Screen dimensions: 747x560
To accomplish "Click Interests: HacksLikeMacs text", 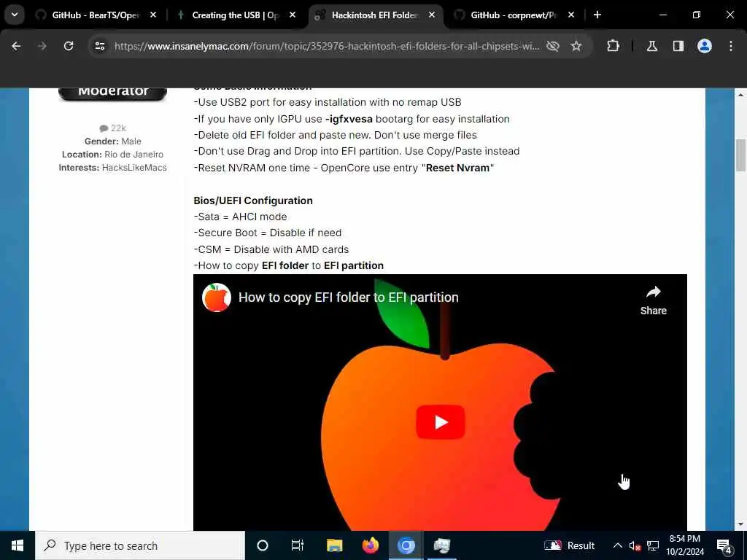I will click(112, 168).
